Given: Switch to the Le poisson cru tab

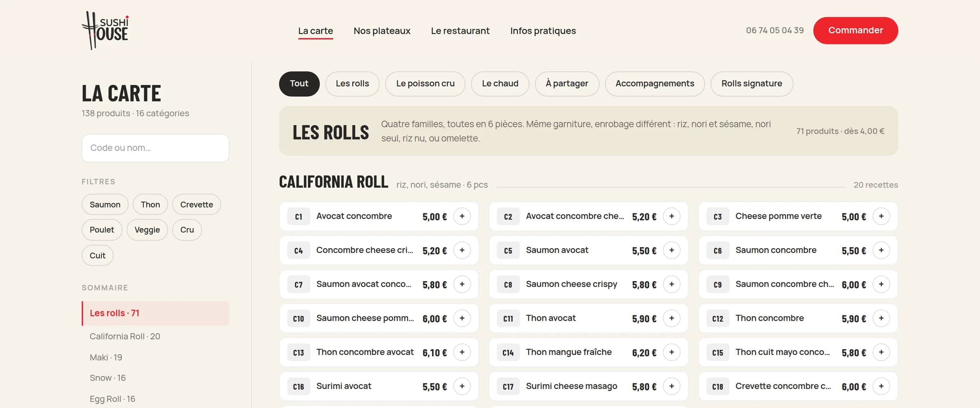Looking at the screenshot, I should click(x=425, y=84).
